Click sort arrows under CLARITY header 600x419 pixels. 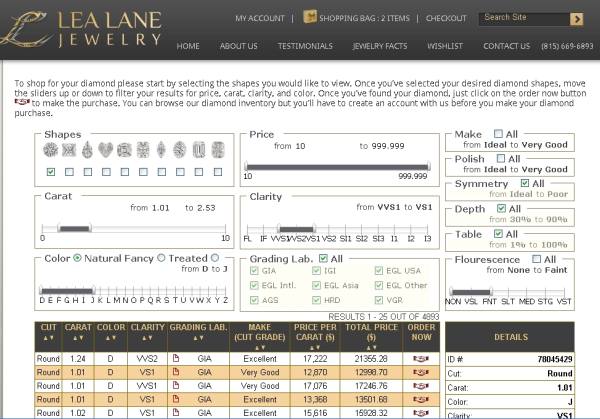point(147,338)
